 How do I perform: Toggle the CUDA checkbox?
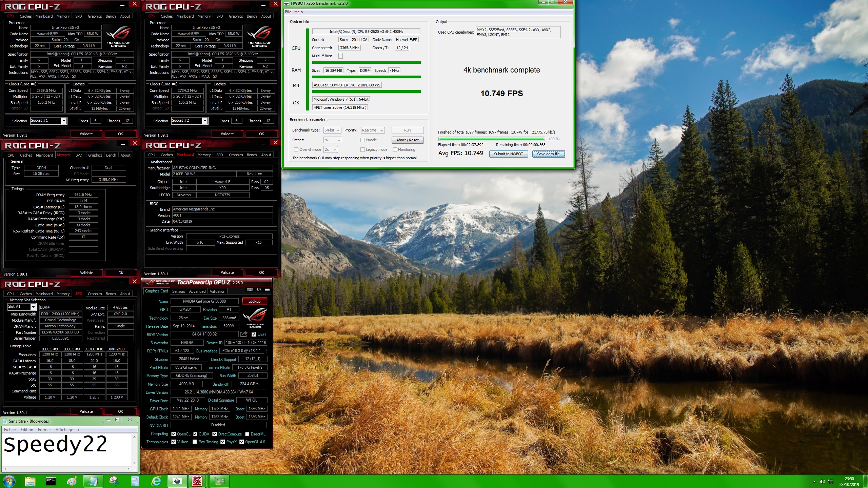(x=195, y=434)
